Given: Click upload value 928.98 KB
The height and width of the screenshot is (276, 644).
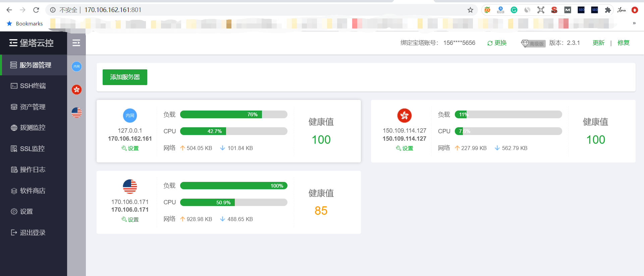Looking at the screenshot, I should click(x=199, y=219).
